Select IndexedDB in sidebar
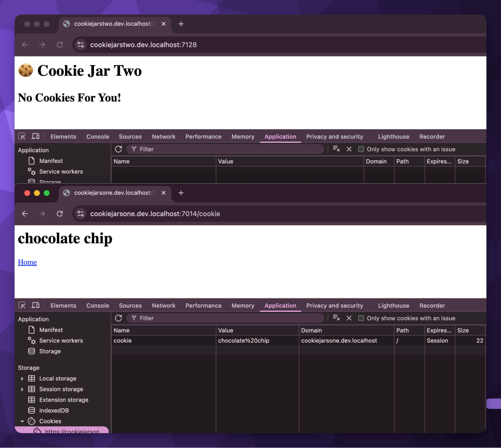The height and width of the screenshot is (448, 501). click(54, 411)
